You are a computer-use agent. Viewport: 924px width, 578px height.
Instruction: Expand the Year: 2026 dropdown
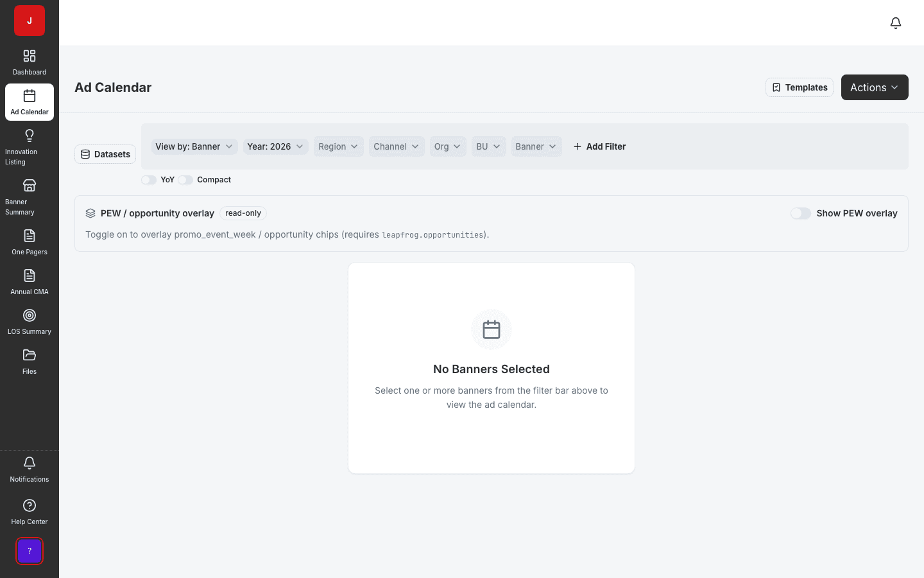tap(275, 146)
